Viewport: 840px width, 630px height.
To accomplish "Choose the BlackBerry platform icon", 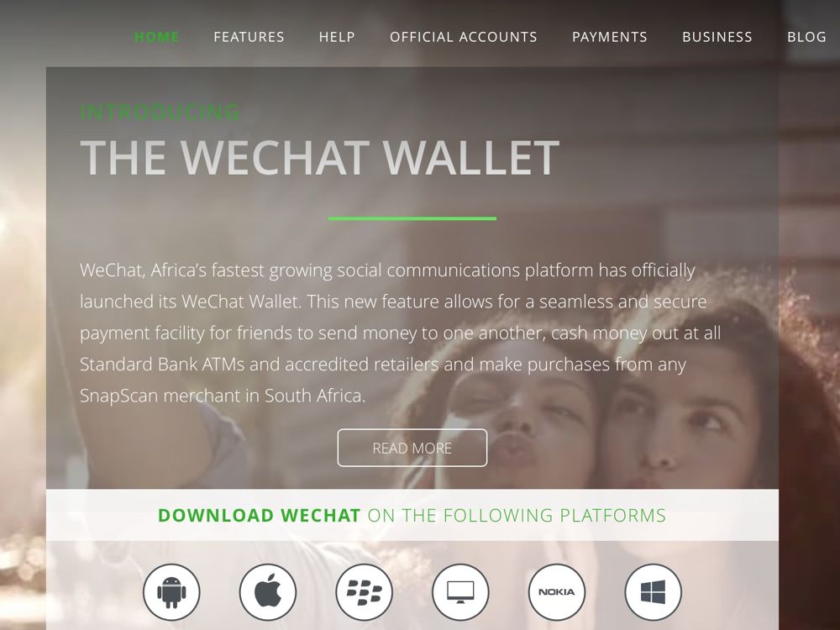I will click(365, 592).
